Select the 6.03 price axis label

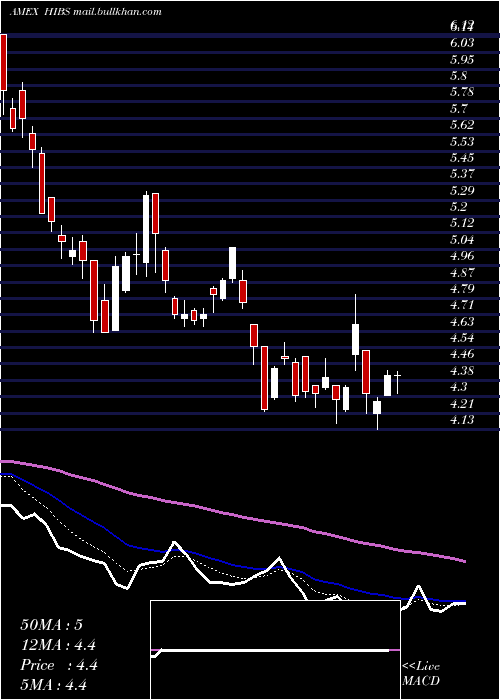click(462, 43)
